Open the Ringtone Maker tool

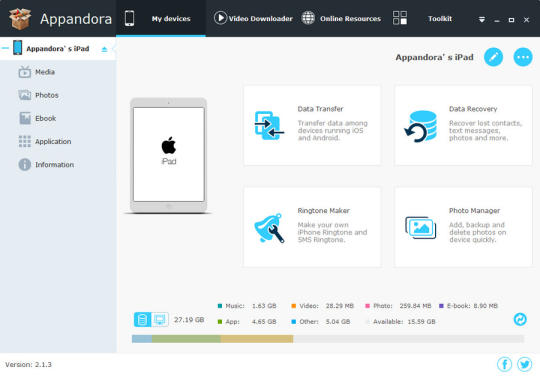(x=312, y=227)
